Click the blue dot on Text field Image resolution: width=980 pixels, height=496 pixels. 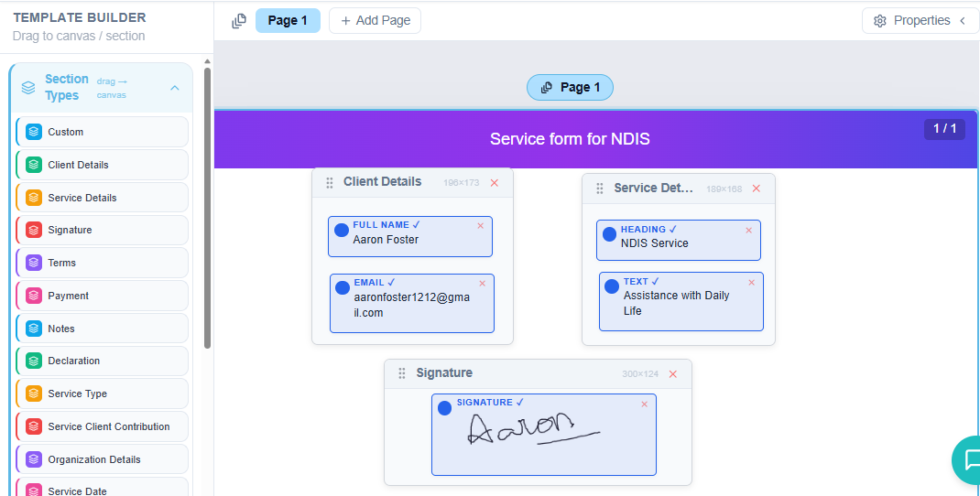[612, 286]
